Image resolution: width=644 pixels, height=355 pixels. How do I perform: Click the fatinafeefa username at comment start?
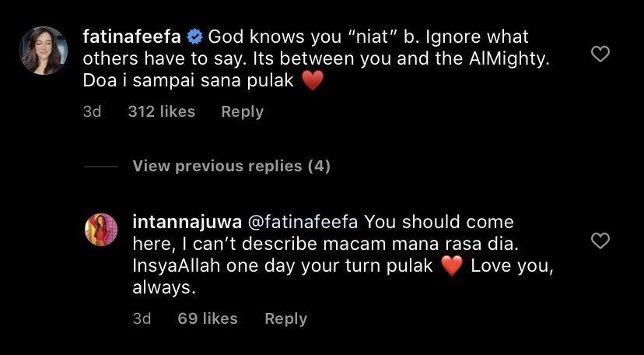(132, 37)
